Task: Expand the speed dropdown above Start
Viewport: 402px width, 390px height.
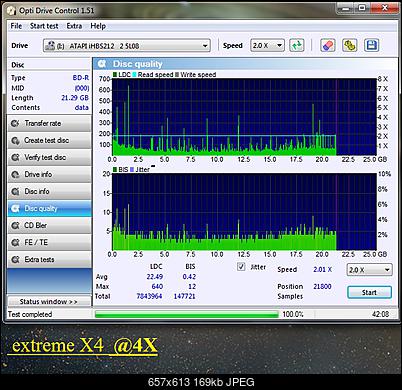Action: pos(369,270)
